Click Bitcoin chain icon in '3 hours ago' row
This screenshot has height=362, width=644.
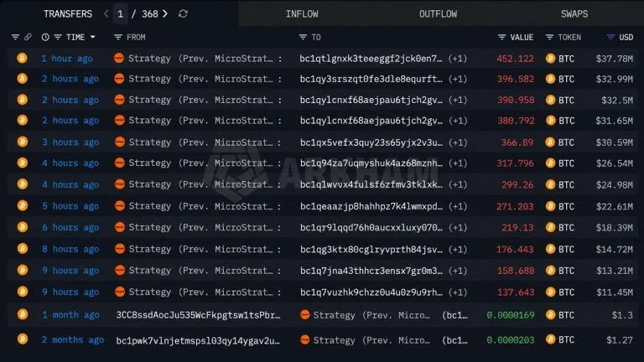(x=22, y=142)
